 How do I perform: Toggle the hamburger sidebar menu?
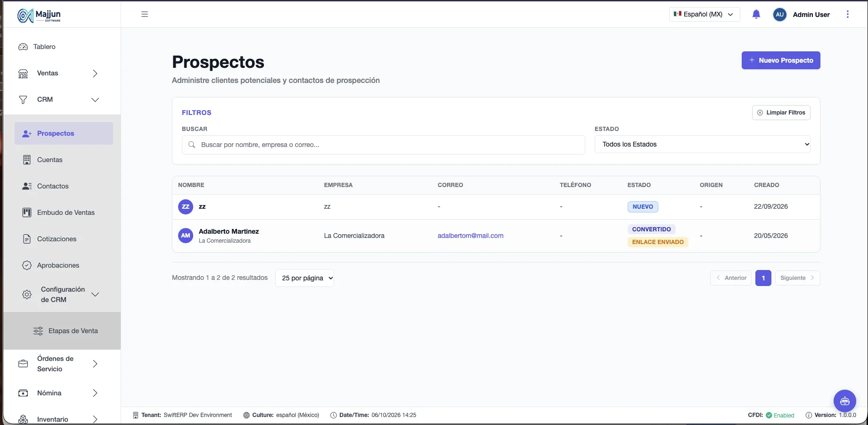(x=145, y=14)
